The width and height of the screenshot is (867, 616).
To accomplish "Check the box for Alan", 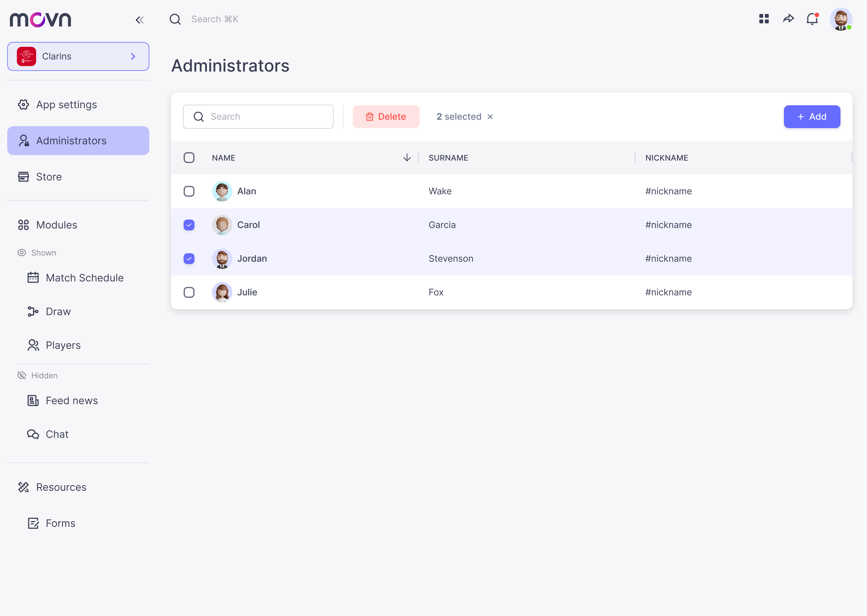I will coord(189,191).
